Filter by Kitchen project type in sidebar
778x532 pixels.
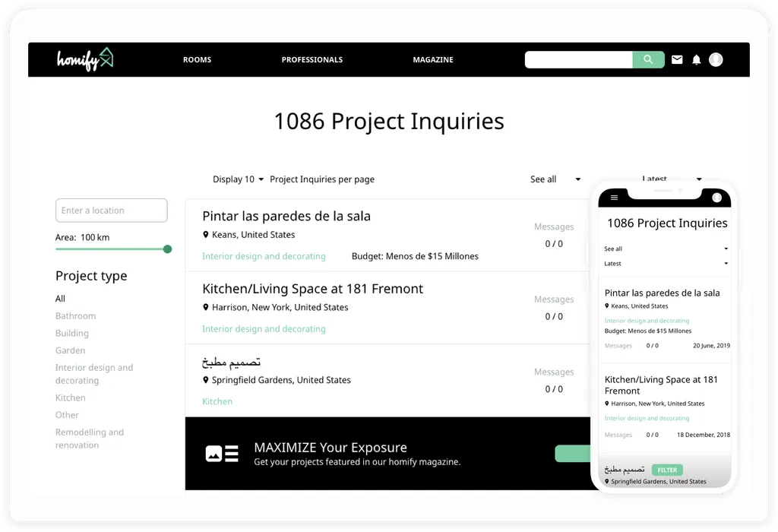[x=70, y=397]
